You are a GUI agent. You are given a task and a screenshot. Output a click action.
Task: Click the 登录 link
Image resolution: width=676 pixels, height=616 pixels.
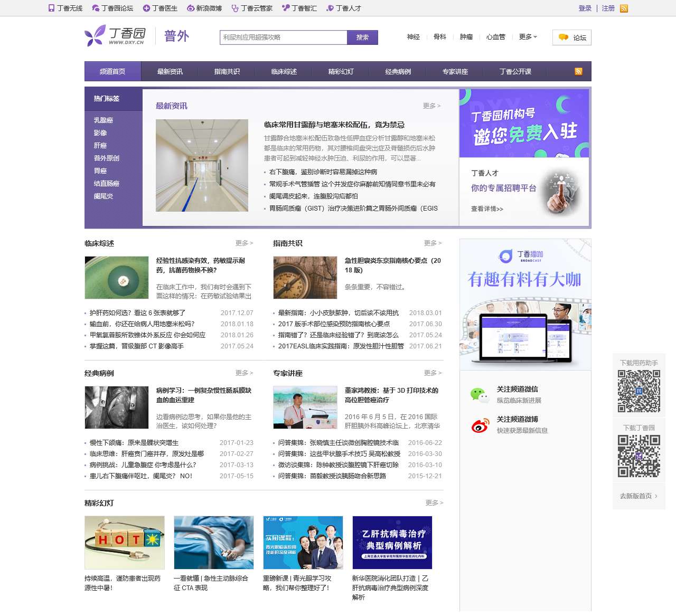(585, 8)
